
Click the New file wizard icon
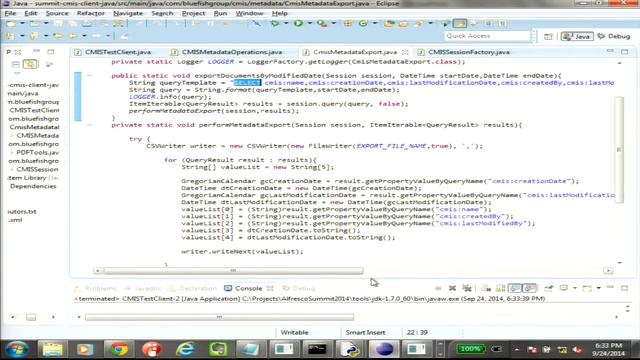11,24
